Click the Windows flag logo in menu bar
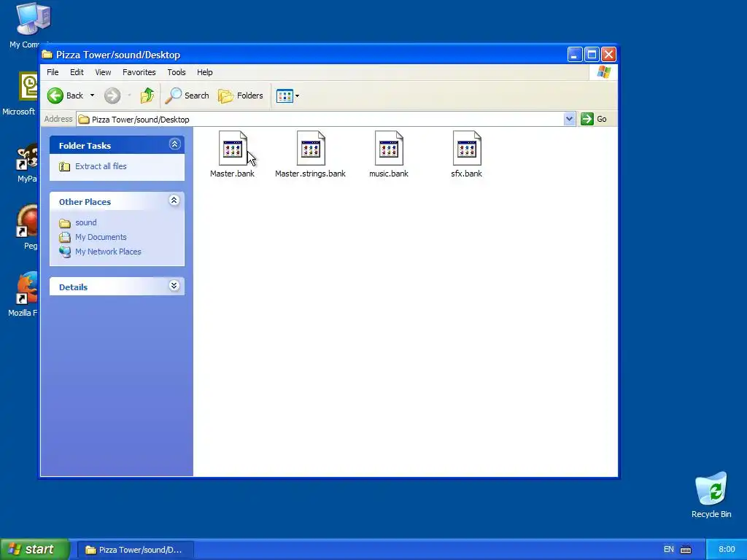747x560 pixels. [x=603, y=72]
